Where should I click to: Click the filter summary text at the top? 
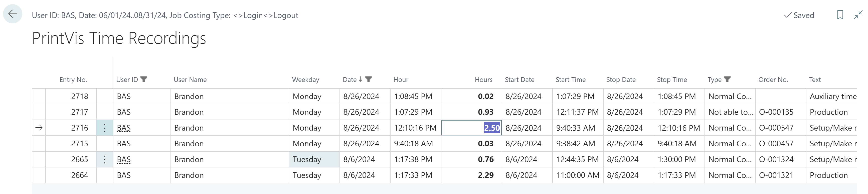tap(165, 15)
